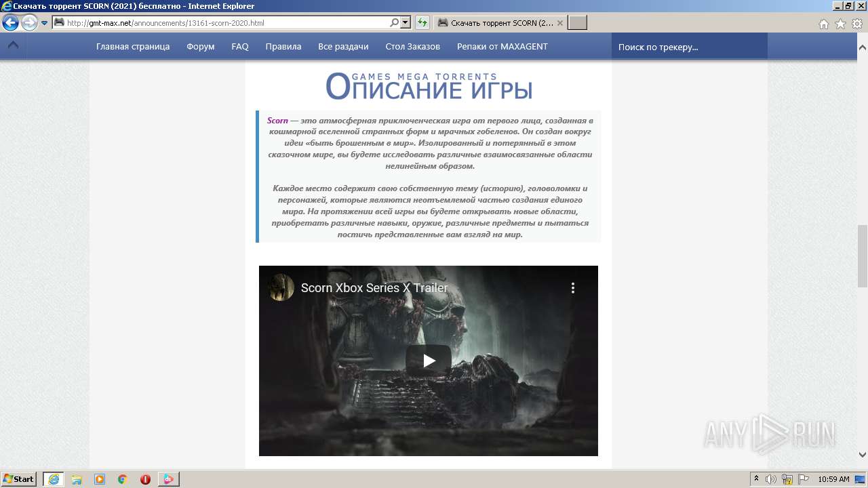Click the page scrollbar down arrow
This screenshot has width=868, height=488.
click(863, 455)
